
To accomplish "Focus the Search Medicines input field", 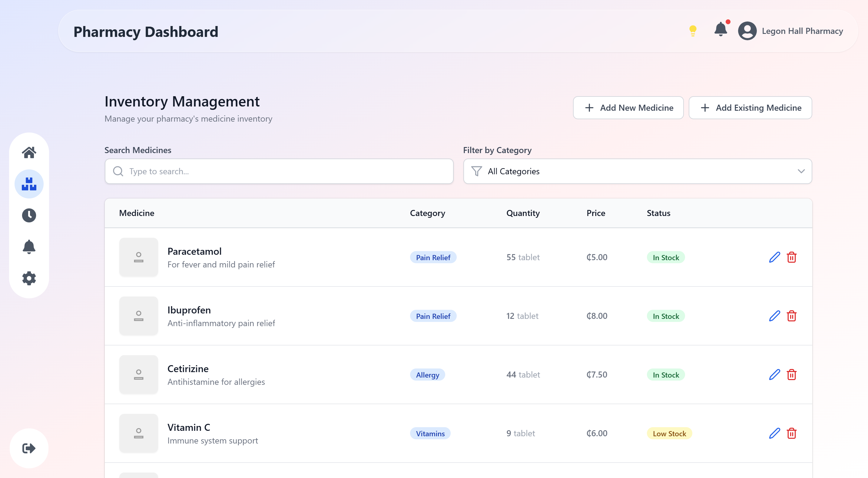I will (x=279, y=171).
